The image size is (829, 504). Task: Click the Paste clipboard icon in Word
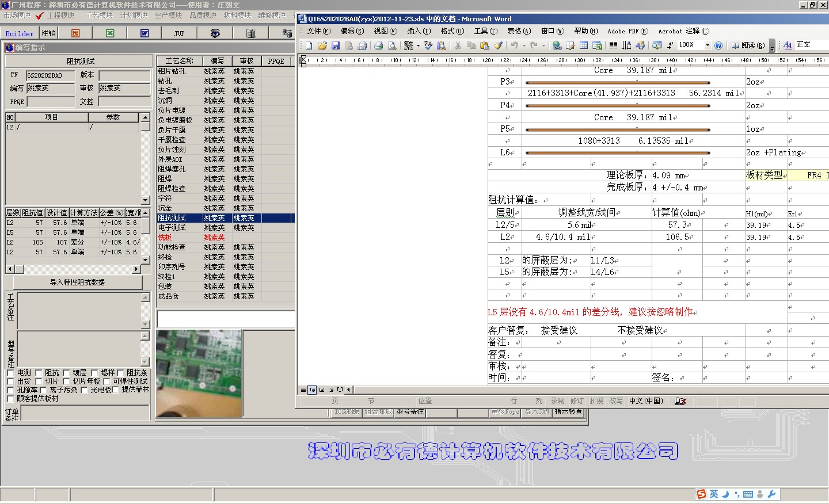(x=485, y=45)
